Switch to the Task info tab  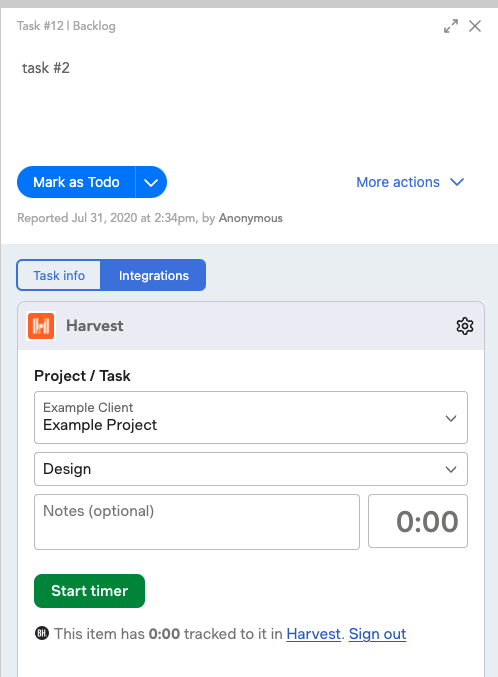pos(59,275)
